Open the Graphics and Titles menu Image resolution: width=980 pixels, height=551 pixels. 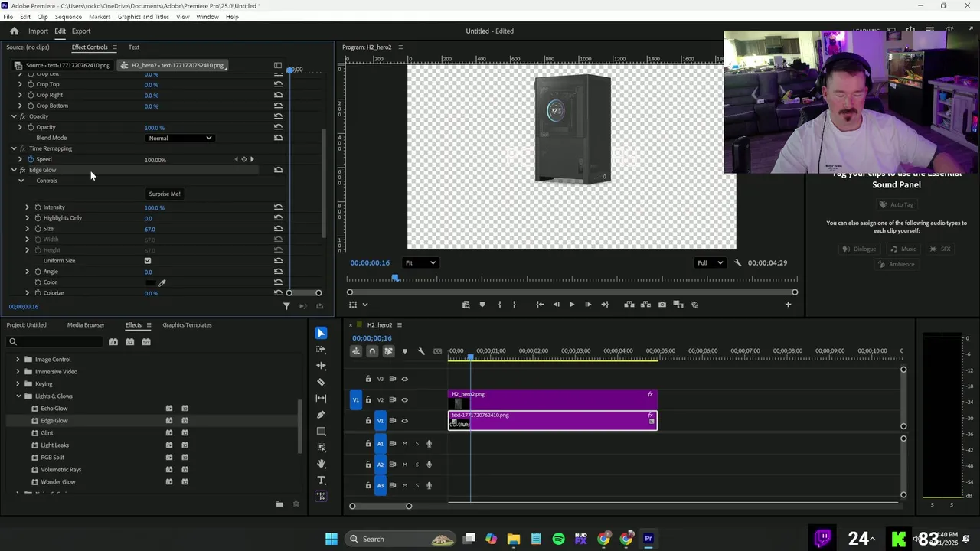(x=143, y=17)
